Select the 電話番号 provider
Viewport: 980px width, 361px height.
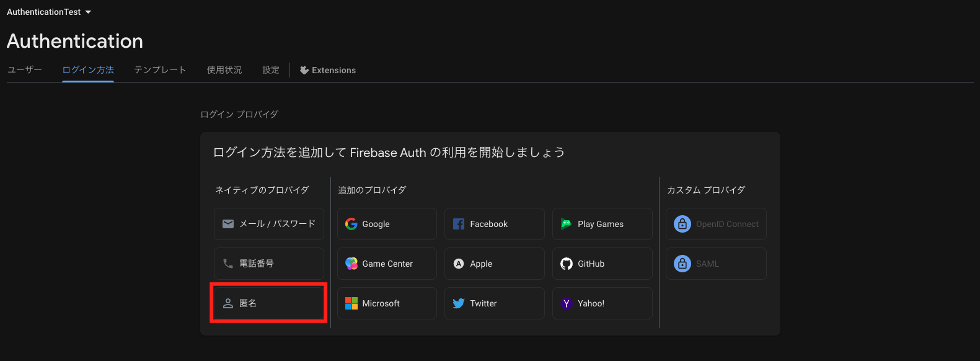(269, 264)
